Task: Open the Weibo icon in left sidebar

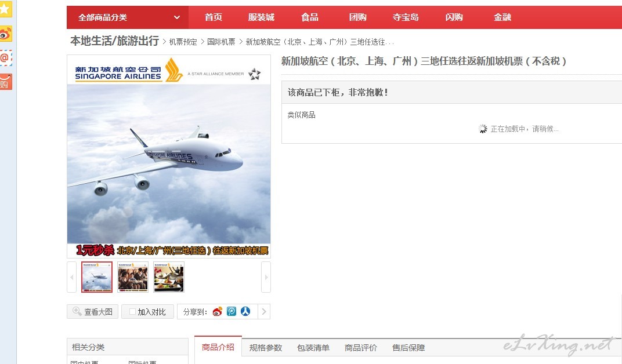Action: click(x=5, y=34)
